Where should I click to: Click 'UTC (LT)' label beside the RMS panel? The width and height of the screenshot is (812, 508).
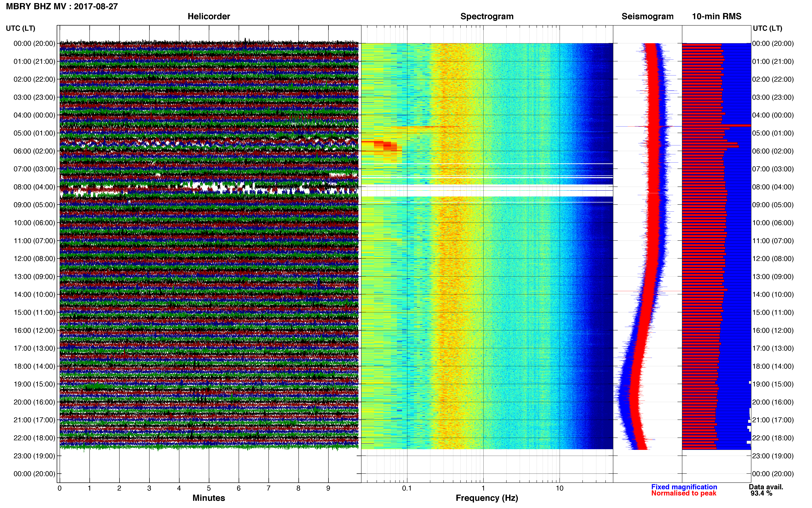[767, 28]
